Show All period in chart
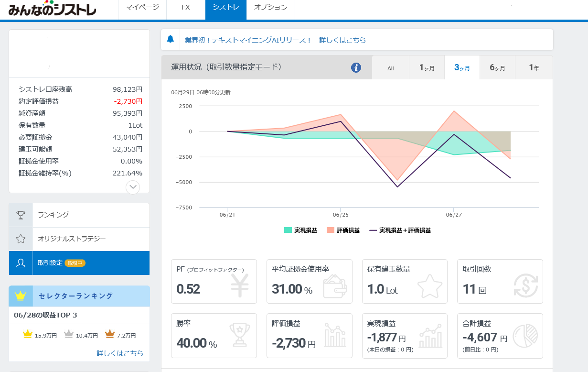This screenshot has height=372, width=588. [390, 68]
